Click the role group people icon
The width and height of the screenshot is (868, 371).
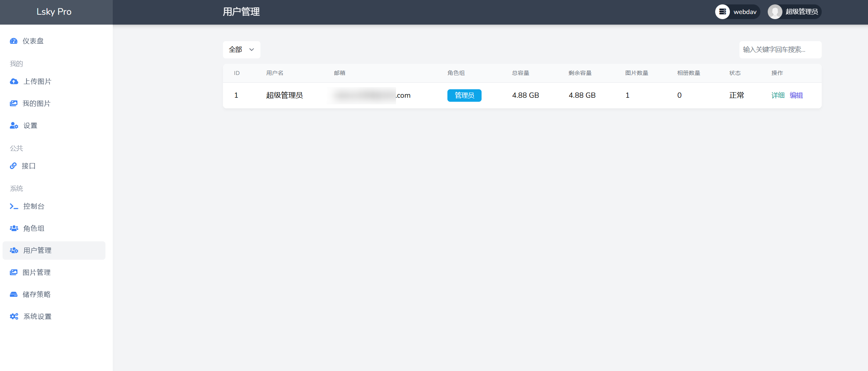tap(14, 228)
